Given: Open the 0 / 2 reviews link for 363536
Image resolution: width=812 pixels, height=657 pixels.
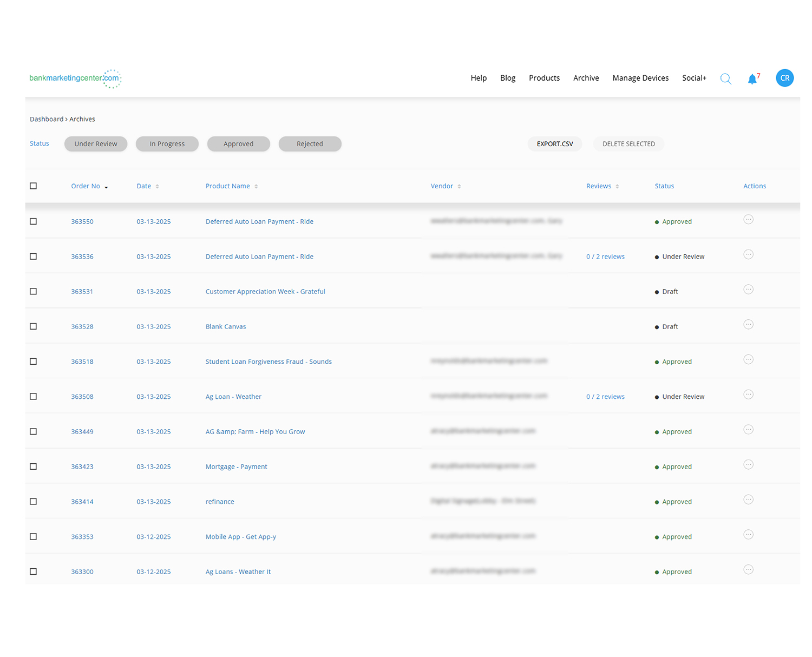Looking at the screenshot, I should 605,256.
